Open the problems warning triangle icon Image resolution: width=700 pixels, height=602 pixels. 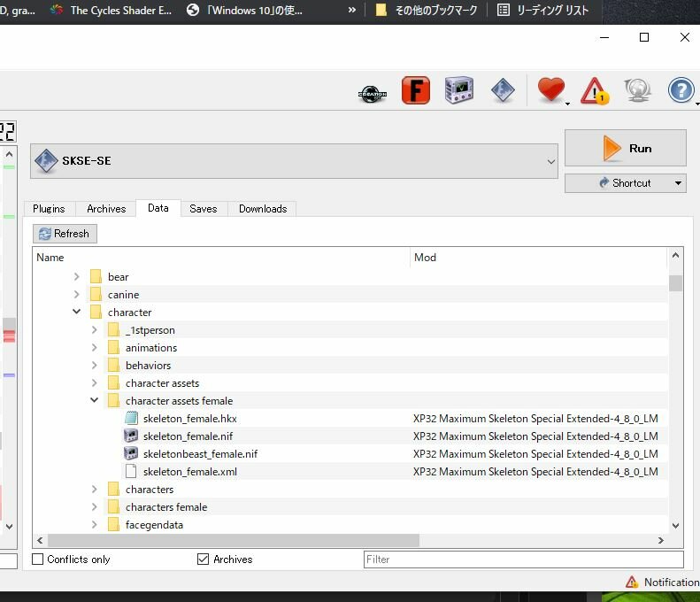[595, 91]
